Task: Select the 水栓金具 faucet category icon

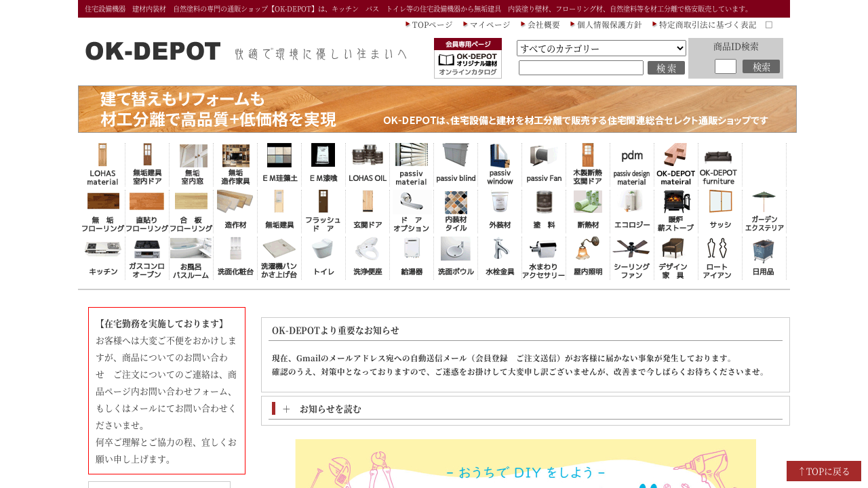Action: (x=500, y=258)
